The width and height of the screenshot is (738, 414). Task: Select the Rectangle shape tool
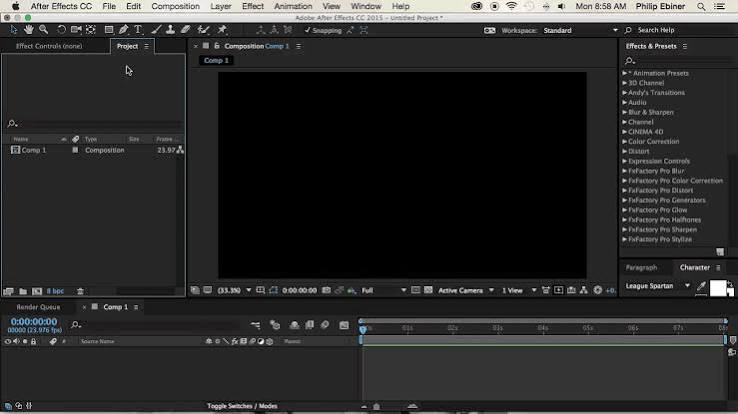(x=109, y=30)
